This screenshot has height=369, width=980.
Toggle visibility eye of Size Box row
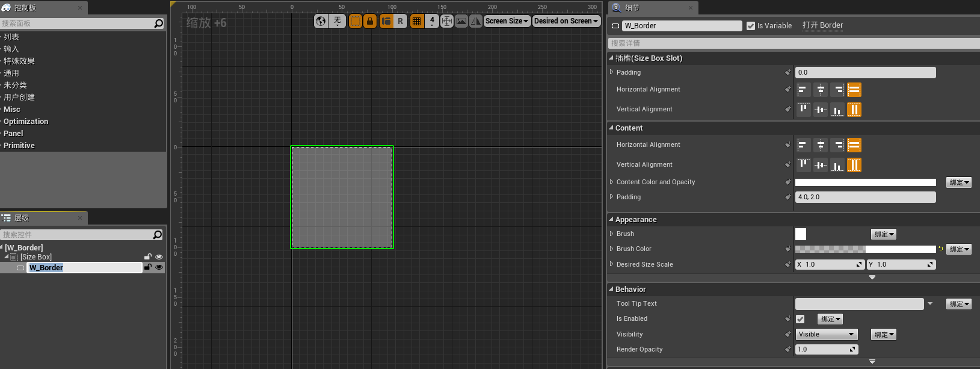click(x=159, y=257)
